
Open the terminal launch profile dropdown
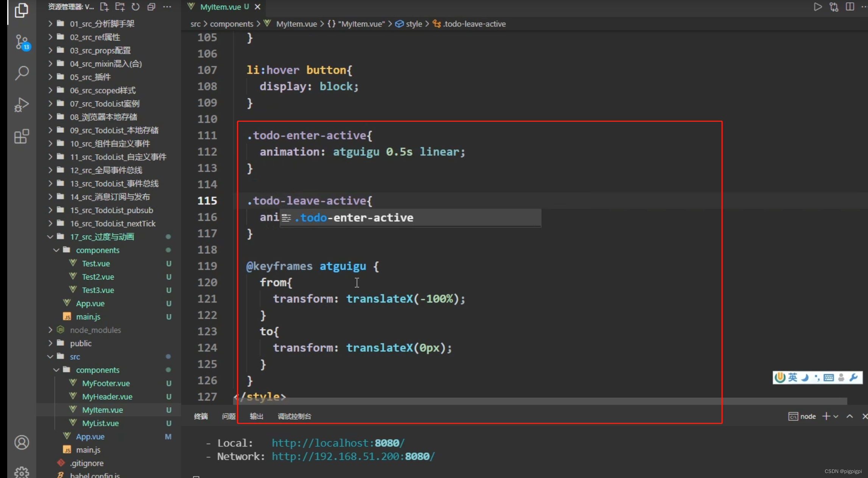pos(836,416)
